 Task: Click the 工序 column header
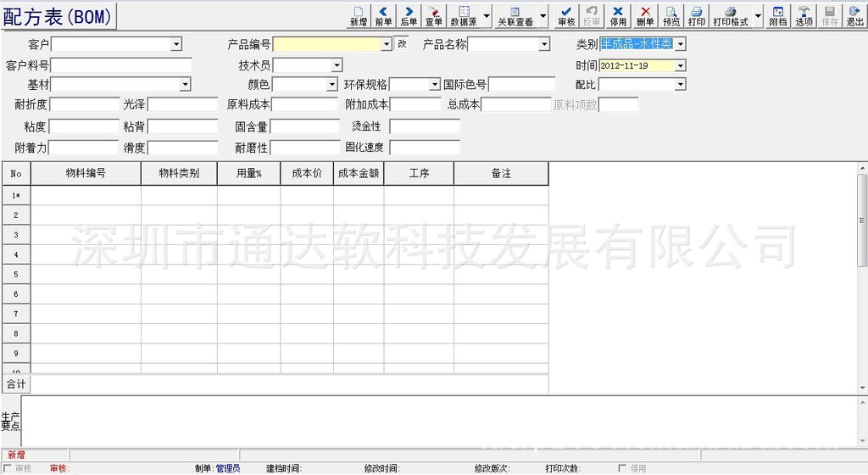[419, 173]
